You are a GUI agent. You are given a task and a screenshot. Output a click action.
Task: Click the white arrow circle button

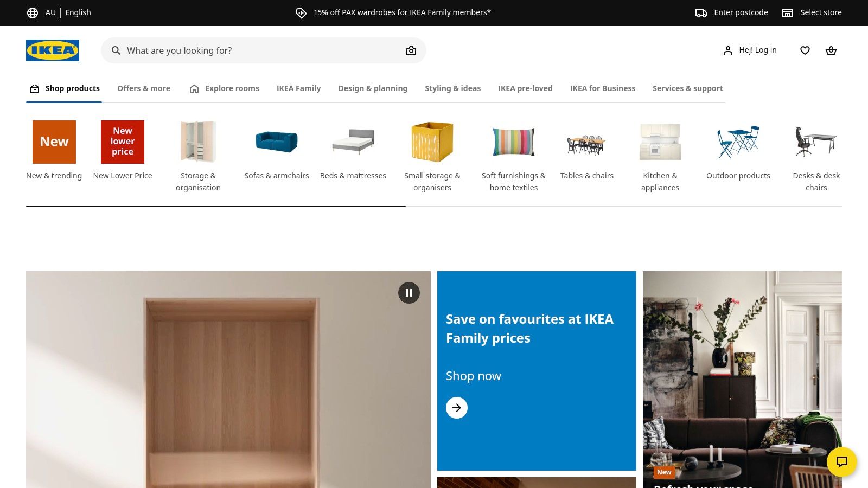(x=457, y=408)
